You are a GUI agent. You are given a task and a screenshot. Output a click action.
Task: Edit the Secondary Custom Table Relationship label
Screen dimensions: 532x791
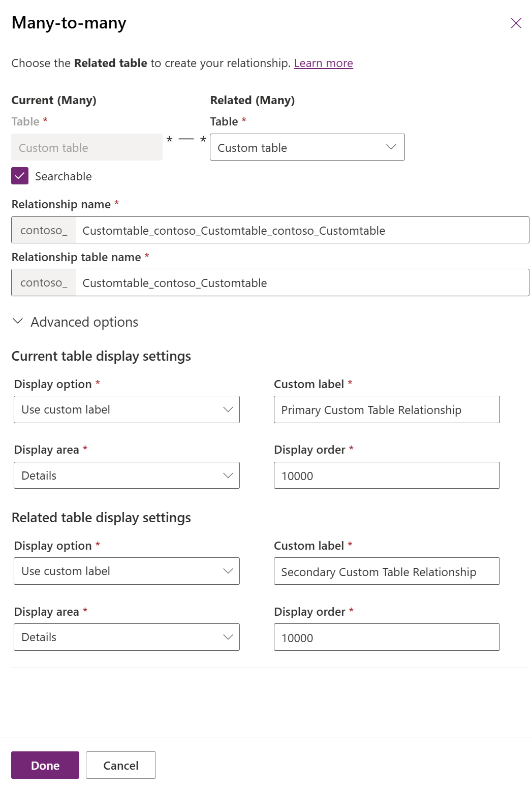[x=387, y=572]
